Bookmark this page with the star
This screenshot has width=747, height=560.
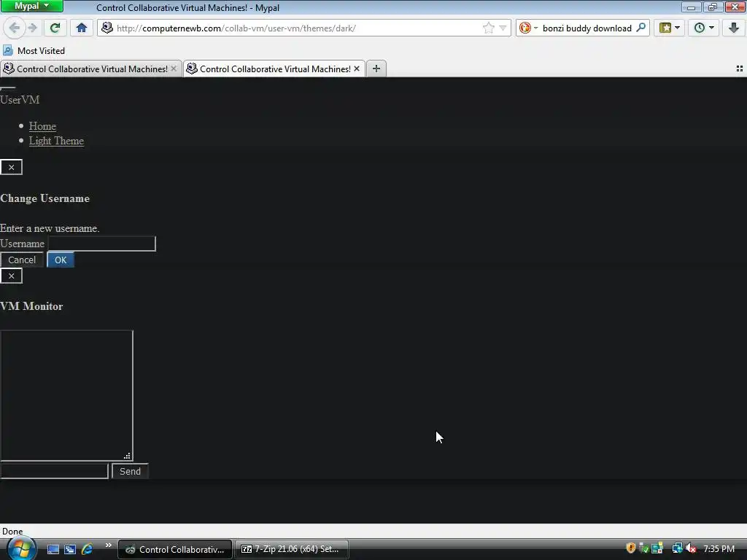pos(488,28)
